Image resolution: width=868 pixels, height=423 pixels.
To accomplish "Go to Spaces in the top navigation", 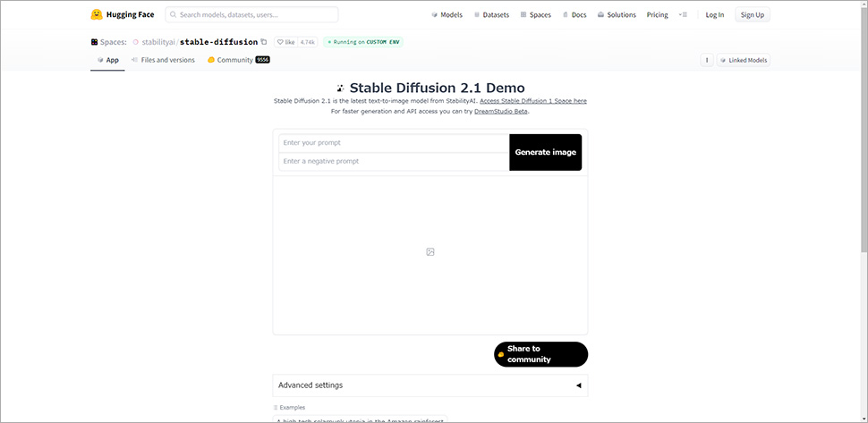I will coord(536,15).
